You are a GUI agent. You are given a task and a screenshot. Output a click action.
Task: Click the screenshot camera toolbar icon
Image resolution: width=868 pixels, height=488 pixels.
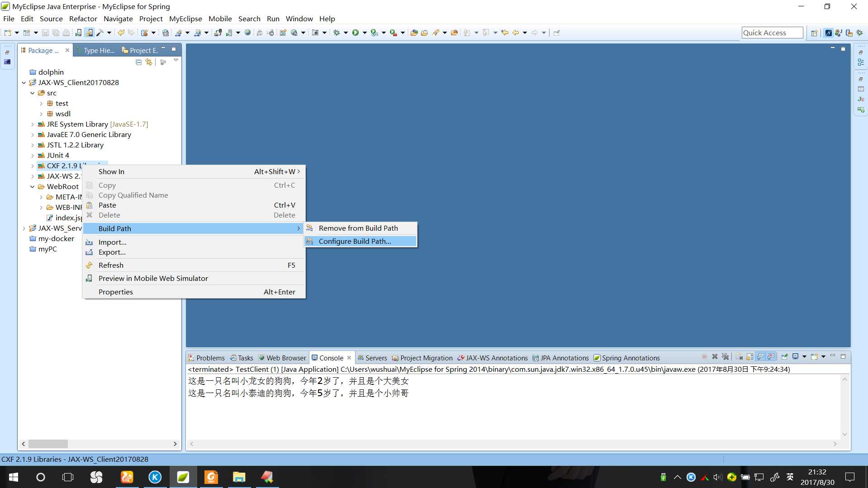tap(315, 33)
